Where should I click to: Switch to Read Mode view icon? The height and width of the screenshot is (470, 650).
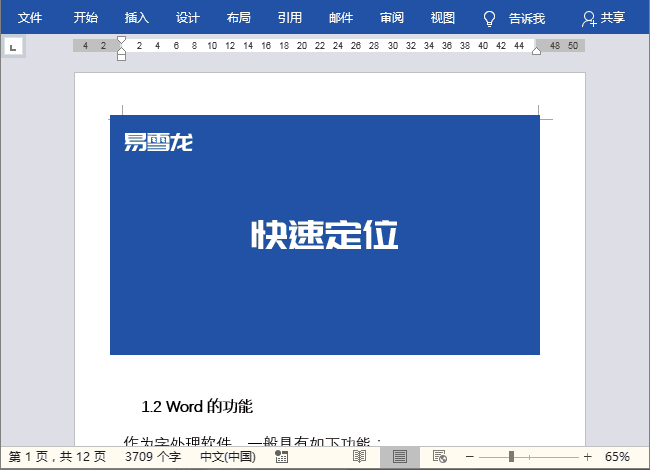coord(359,457)
